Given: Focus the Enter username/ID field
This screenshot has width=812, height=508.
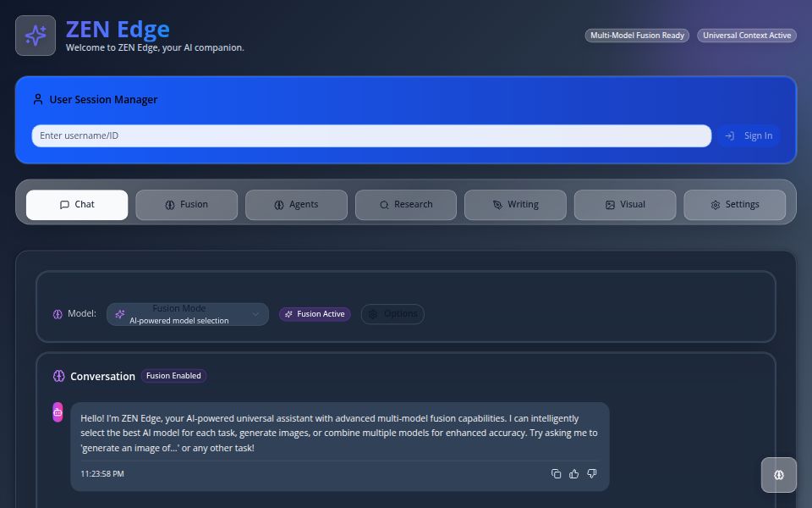Looking at the screenshot, I should coord(371,135).
